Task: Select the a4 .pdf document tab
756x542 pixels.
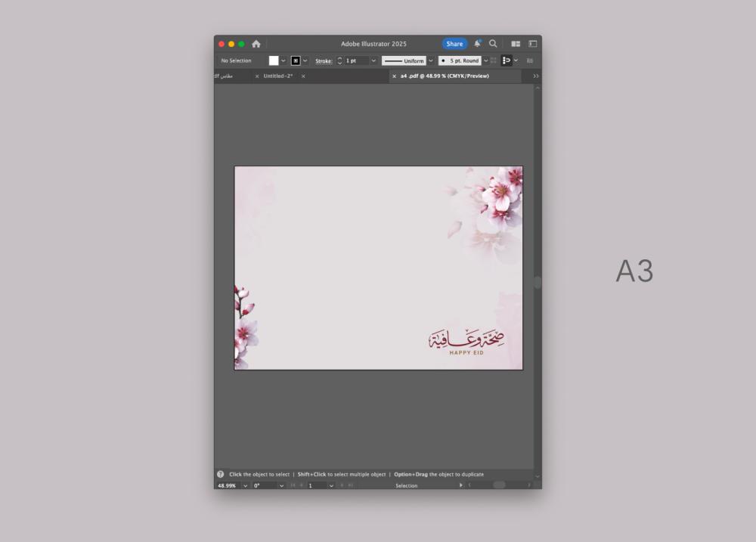Action: [445, 76]
